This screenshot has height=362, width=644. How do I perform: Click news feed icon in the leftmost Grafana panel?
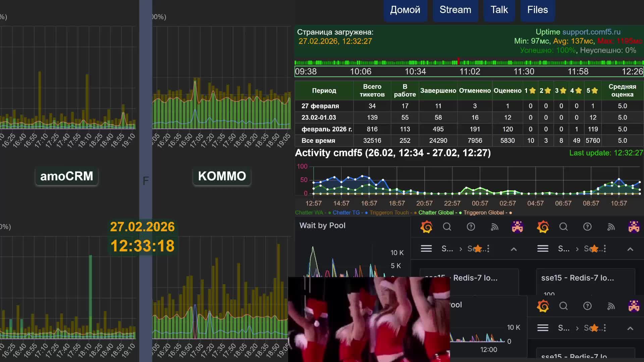pos(494,227)
